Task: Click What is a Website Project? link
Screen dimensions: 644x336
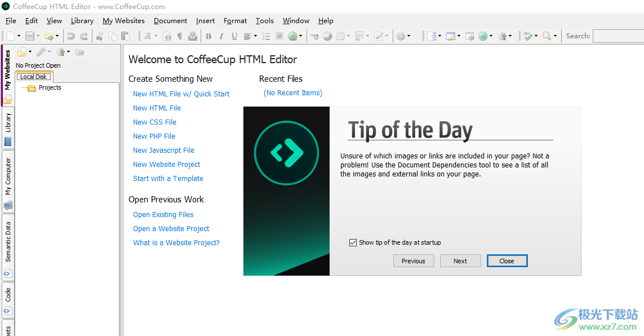Action: [x=176, y=243]
